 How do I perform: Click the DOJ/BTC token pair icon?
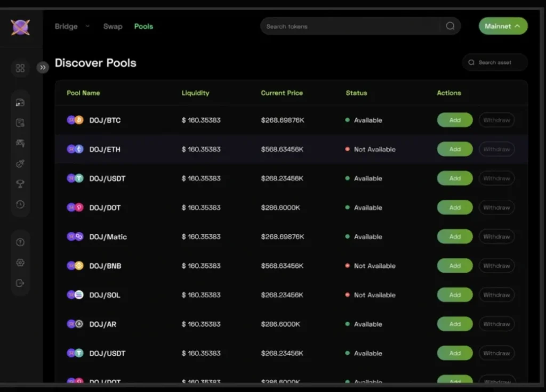pyautogui.click(x=75, y=120)
